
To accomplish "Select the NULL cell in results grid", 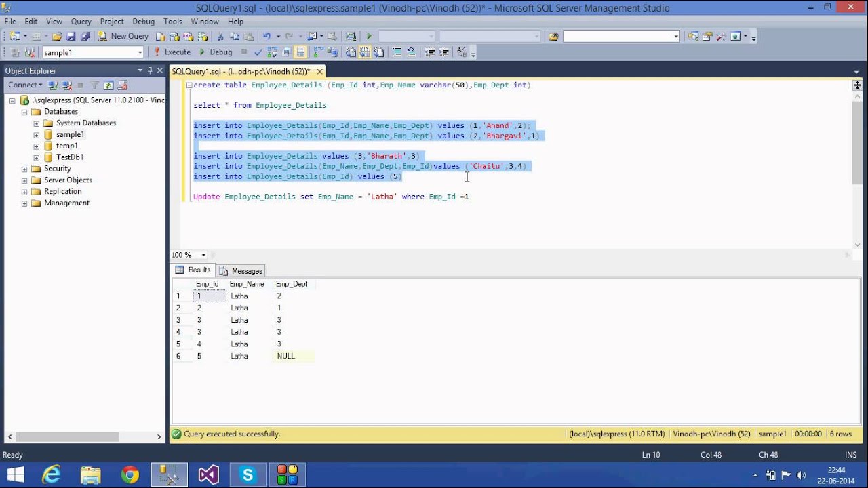I will [x=293, y=356].
